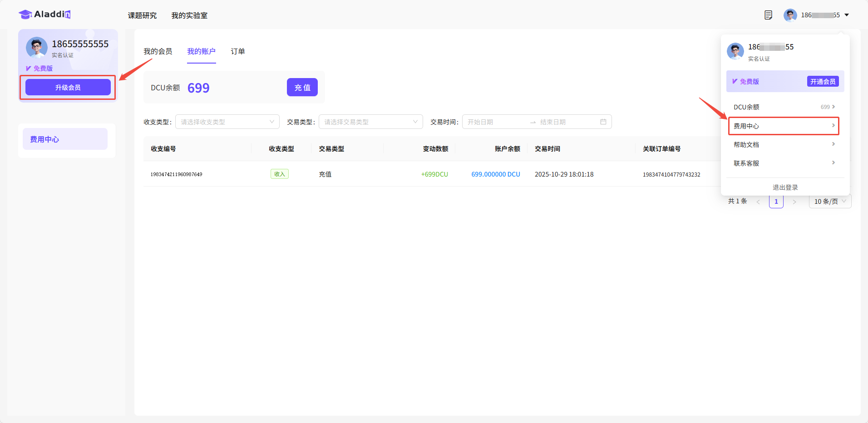Open the 10 条/页 page size selector
Image resolution: width=868 pixels, height=423 pixels.
[829, 202]
